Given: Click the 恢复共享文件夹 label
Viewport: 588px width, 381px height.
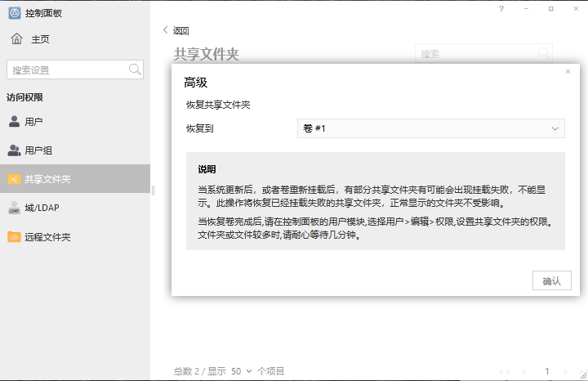Looking at the screenshot, I should [218, 105].
